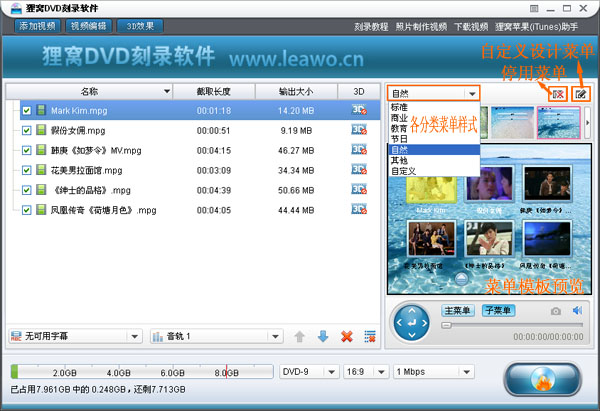Toggle 3D icon for 假份女佣.mpg
This screenshot has width=600, height=411.
[x=359, y=130]
